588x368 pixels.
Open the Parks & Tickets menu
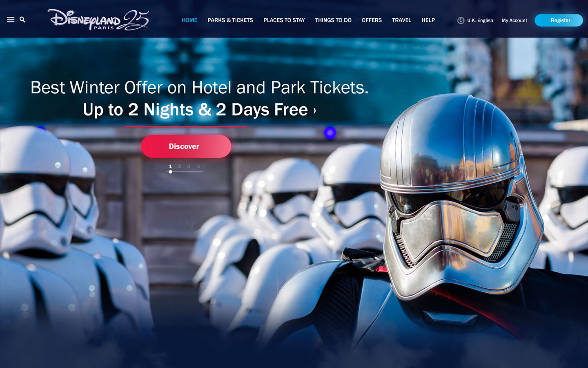click(230, 20)
